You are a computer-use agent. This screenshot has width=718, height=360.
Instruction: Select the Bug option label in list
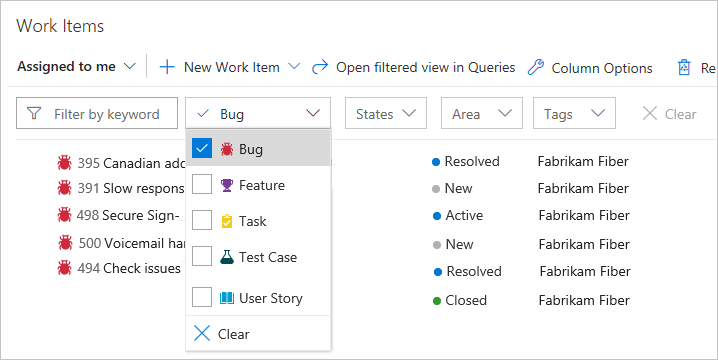pyautogui.click(x=251, y=149)
